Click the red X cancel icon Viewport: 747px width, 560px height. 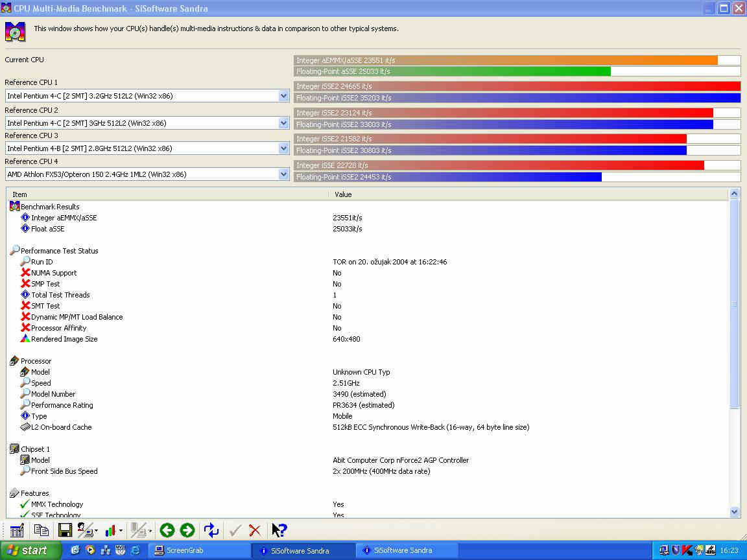point(255,530)
